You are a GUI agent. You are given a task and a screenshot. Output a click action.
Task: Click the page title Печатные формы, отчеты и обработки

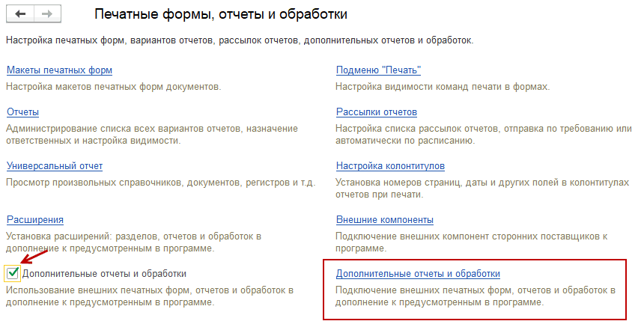point(221,14)
